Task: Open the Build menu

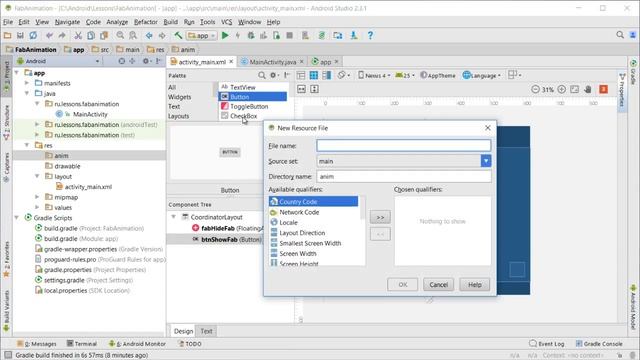Action: click(171, 22)
